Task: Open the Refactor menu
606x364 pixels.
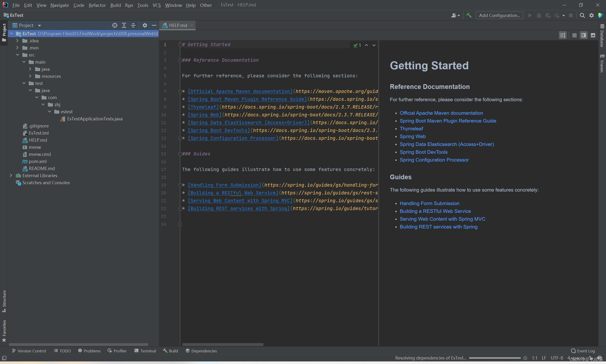Action: click(97, 5)
